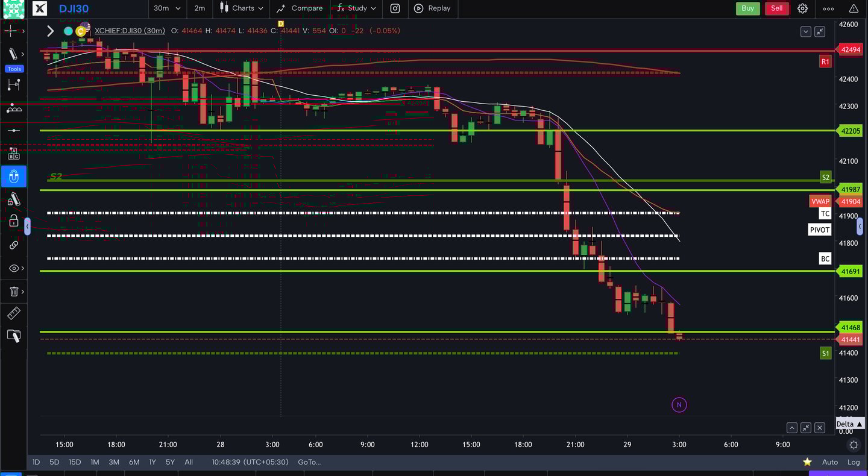
Task: Toggle Auto price scale
Action: (x=830, y=462)
